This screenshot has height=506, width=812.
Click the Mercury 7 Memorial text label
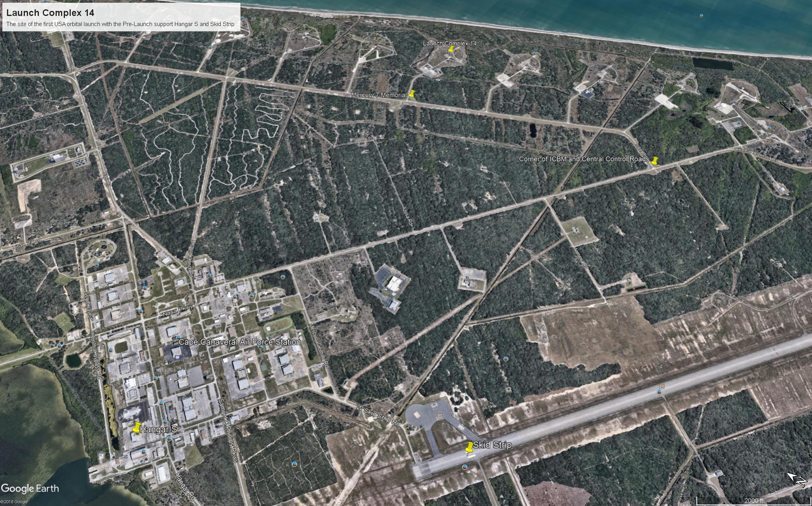point(379,95)
